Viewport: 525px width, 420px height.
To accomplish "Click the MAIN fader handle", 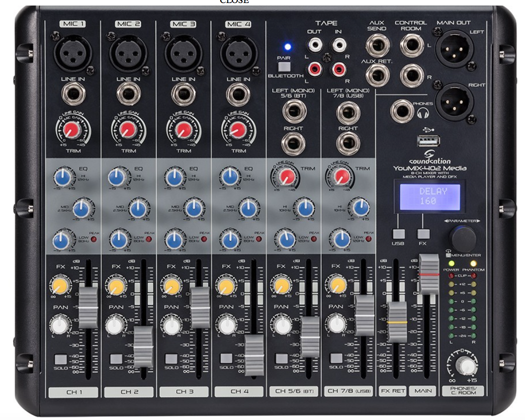I will (429, 274).
